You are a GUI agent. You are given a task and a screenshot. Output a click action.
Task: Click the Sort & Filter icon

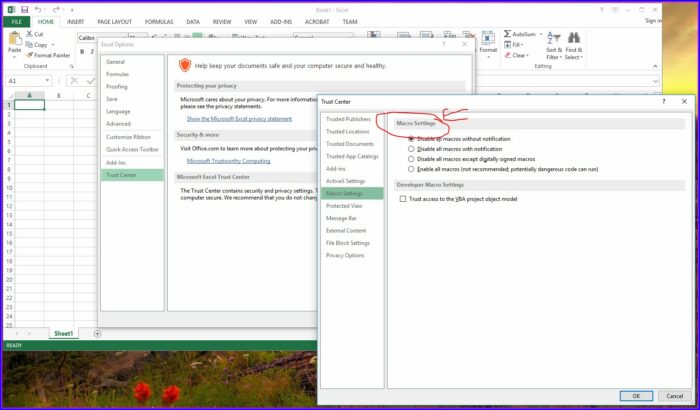(x=554, y=38)
